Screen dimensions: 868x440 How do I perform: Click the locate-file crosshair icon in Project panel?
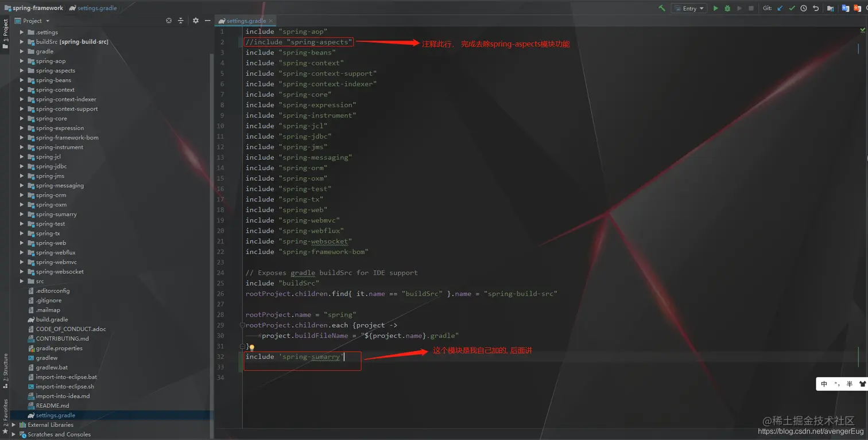[x=169, y=21]
